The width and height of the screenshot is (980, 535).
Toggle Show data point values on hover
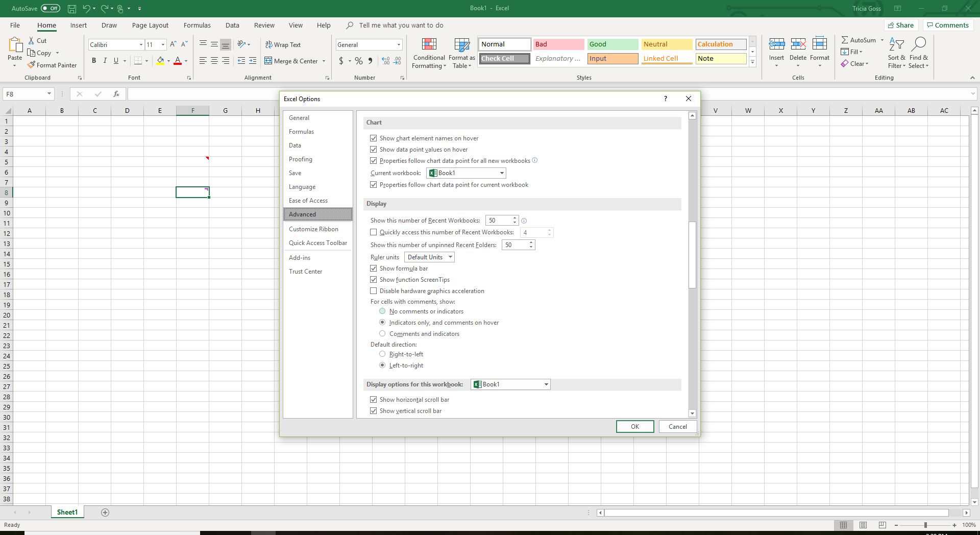(374, 150)
